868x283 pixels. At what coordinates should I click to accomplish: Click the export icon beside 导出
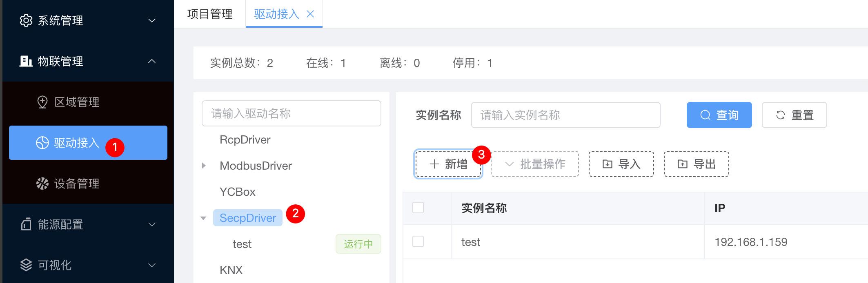point(683,164)
